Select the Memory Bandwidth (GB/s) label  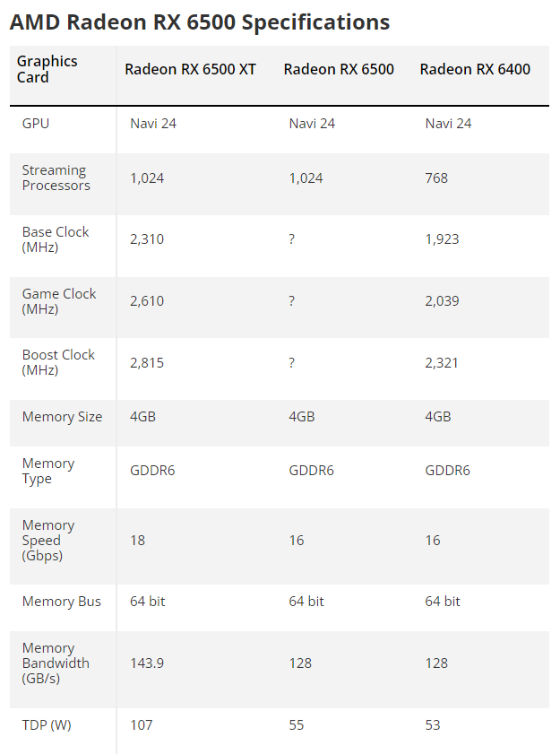[56, 663]
